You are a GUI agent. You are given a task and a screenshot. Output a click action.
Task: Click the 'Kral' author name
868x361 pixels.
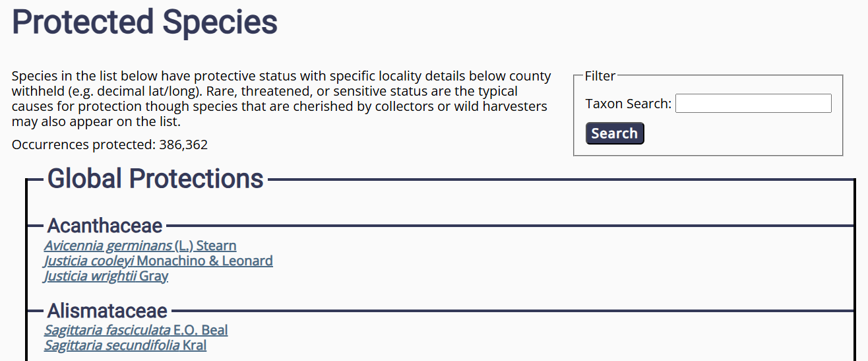(195, 345)
